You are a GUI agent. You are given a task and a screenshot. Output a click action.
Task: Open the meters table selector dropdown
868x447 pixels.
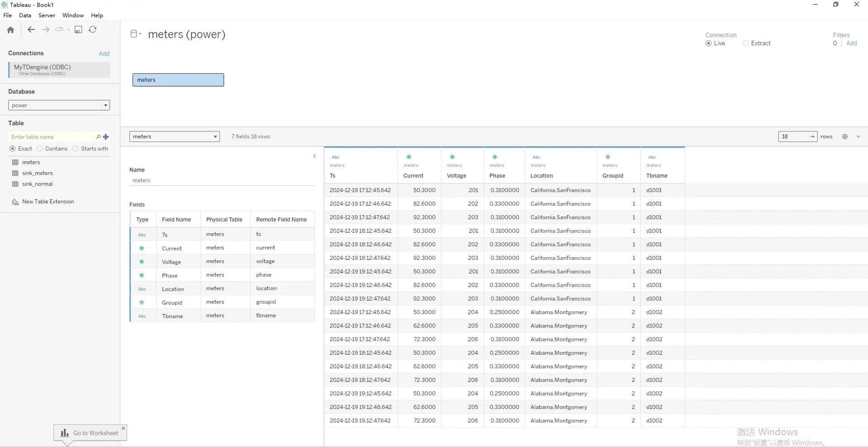[x=175, y=136]
